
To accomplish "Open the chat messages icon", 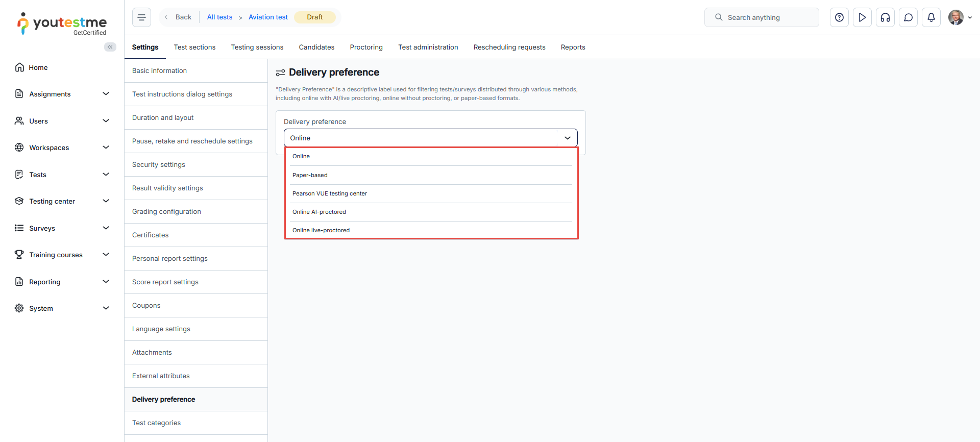I will tap(908, 17).
